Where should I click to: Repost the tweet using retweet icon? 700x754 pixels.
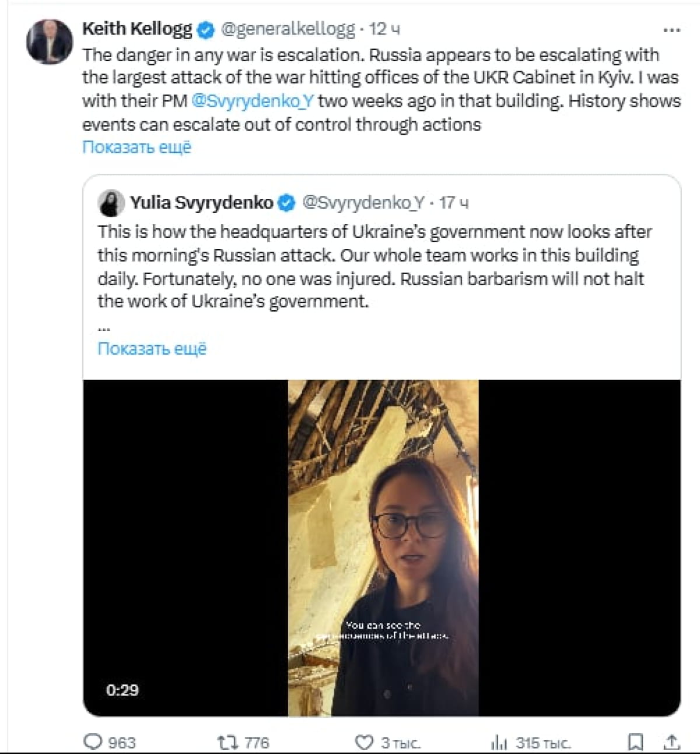227,742
